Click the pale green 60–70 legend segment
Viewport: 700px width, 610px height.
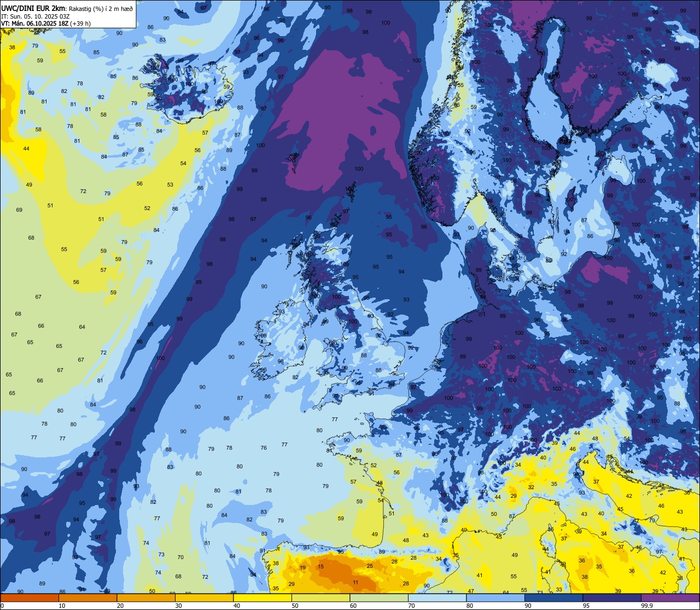click(x=379, y=598)
